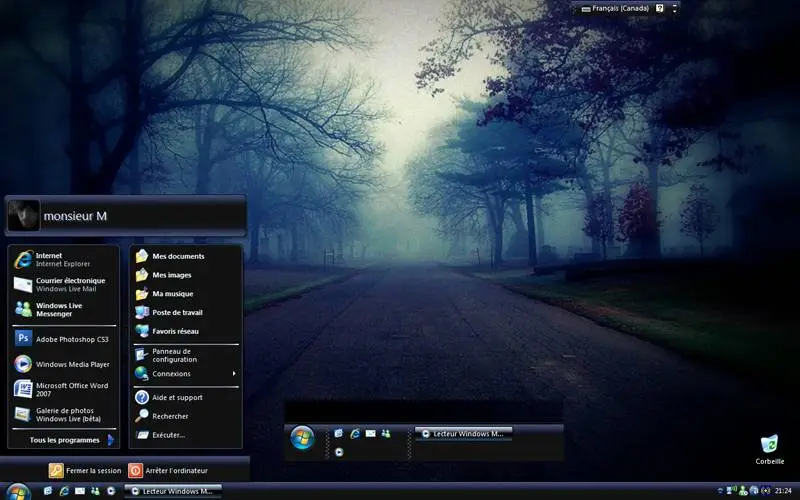Click Lecteur Windows M... in enlarged taskbar preview

463,434
